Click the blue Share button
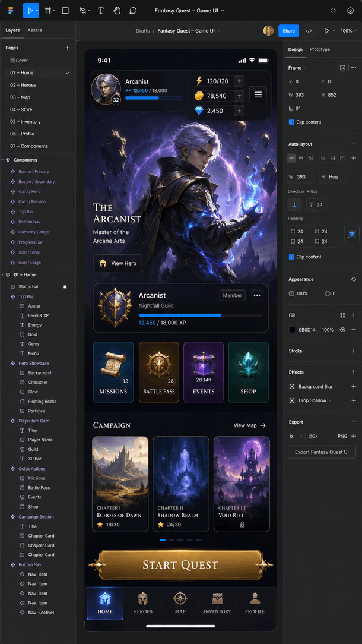 (288, 31)
